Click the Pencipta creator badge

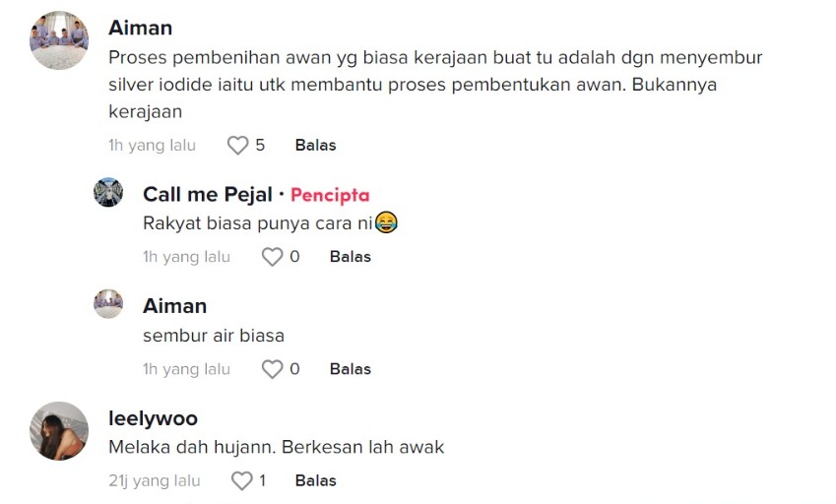(x=330, y=195)
